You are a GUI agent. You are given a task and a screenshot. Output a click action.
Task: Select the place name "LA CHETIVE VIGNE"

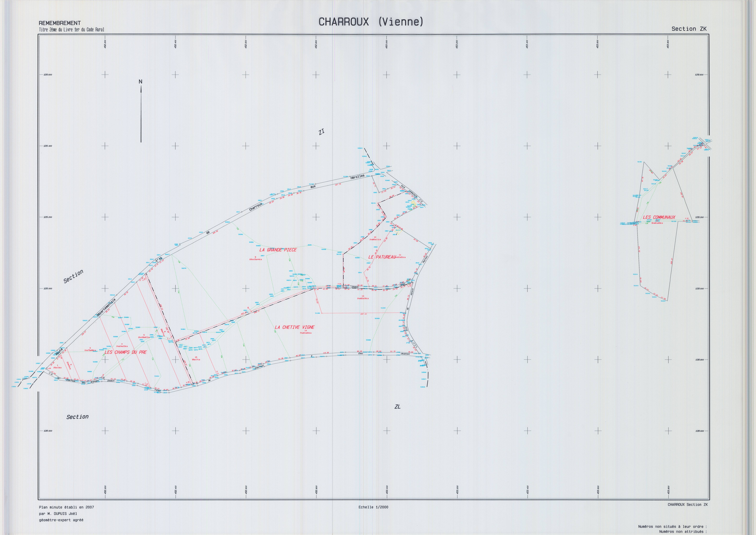coord(295,327)
